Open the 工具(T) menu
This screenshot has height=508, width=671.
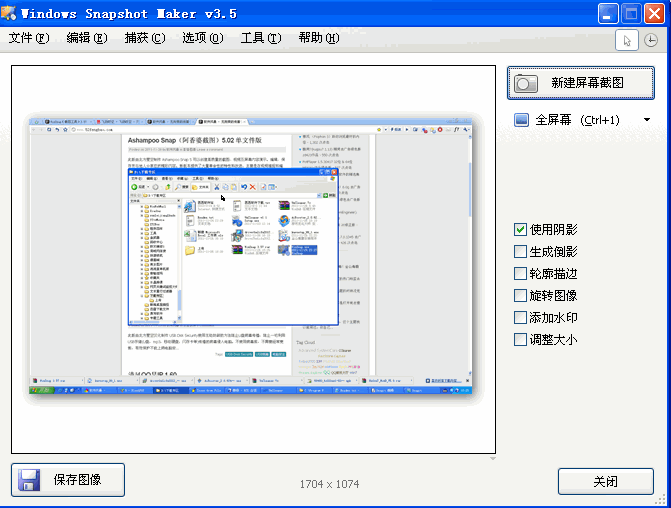click(x=261, y=38)
